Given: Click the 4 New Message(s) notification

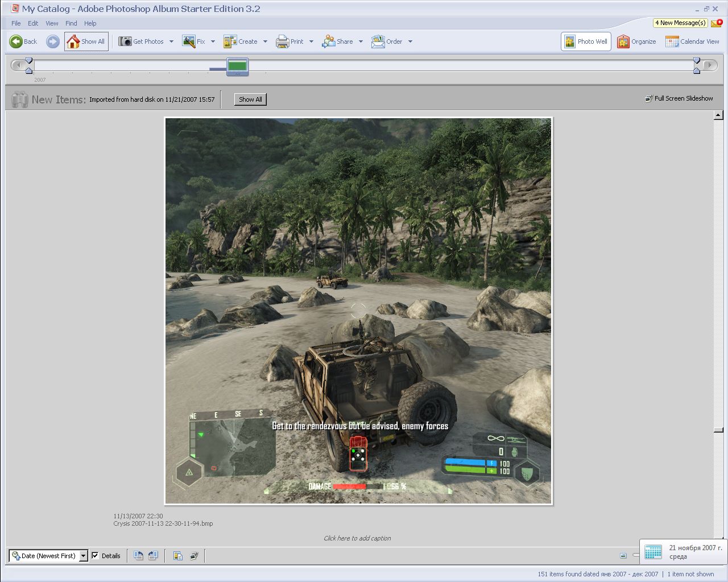Looking at the screenshot, I should coord(680,23).
